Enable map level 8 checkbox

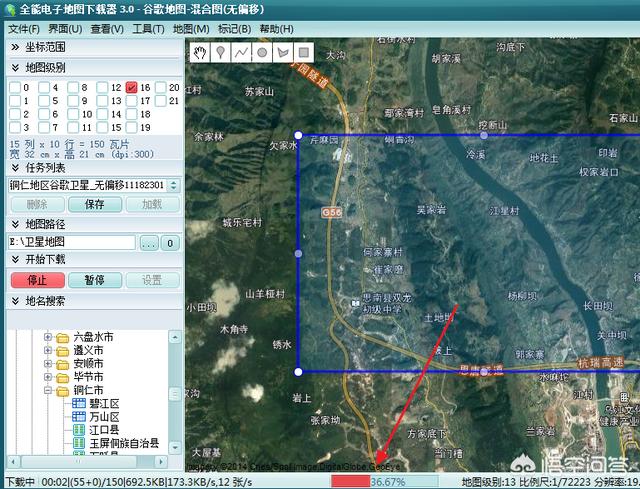pyautogui.click(x=73, y=87)
